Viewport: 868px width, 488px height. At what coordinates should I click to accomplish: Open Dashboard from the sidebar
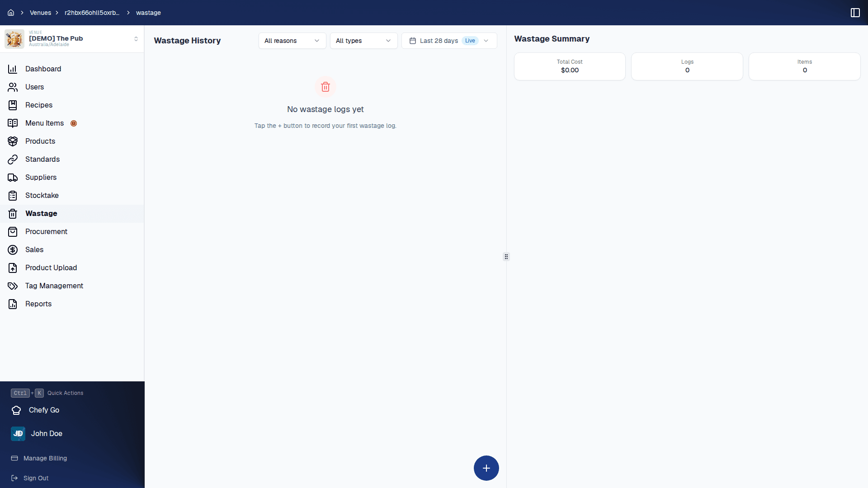tap(72, 69)
